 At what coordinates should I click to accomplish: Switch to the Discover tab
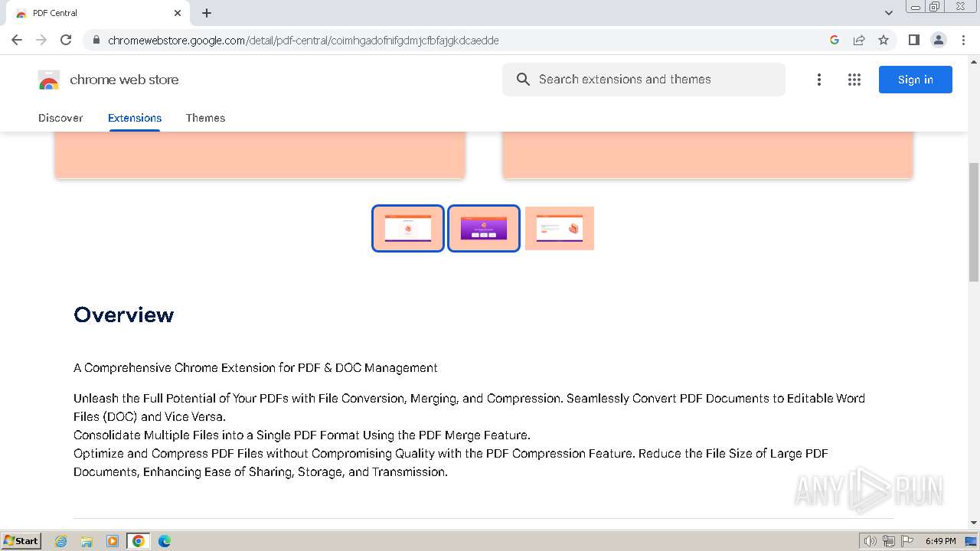tap(60, 118)
